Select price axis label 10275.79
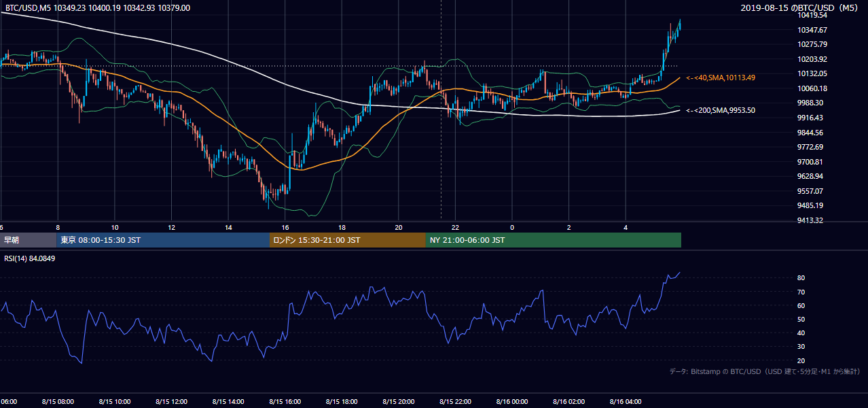Image resolution: width=868 pixels, height=408 pixels. pyautogui.click(x=812, y=44)
